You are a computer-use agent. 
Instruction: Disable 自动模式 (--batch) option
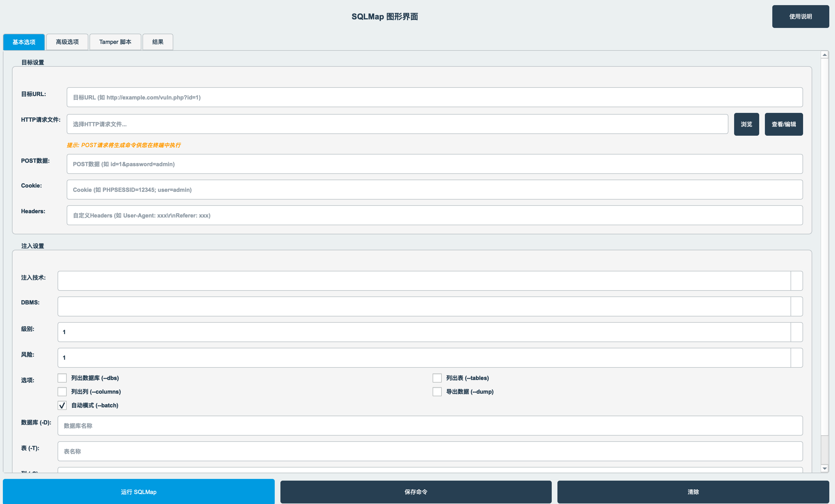(62, 405)
